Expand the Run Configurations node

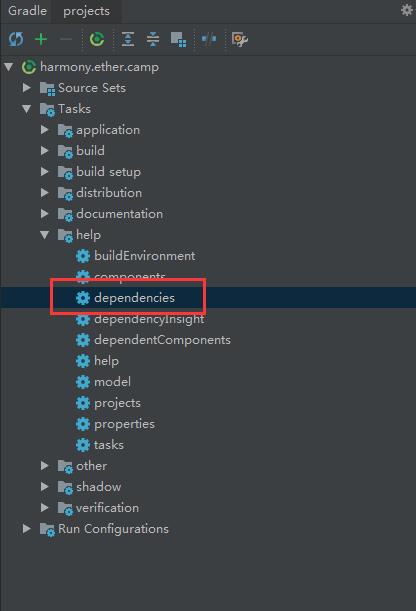(x=26, y=529)
